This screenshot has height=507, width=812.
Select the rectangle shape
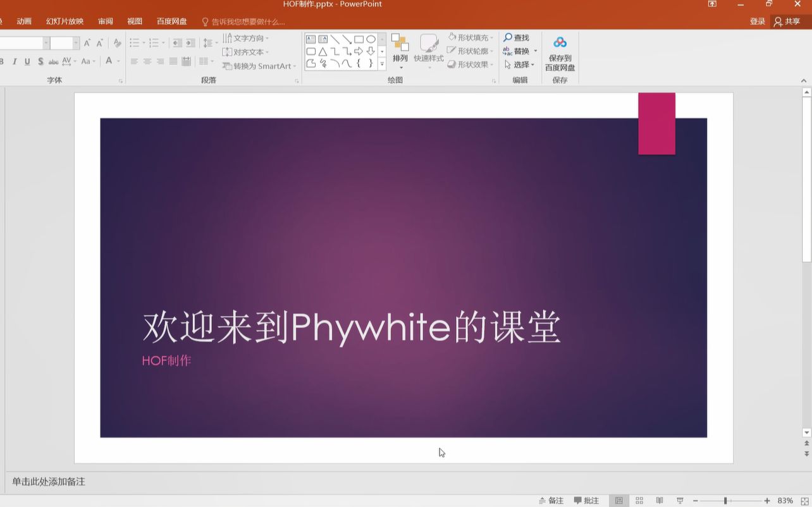click(359, 39)
